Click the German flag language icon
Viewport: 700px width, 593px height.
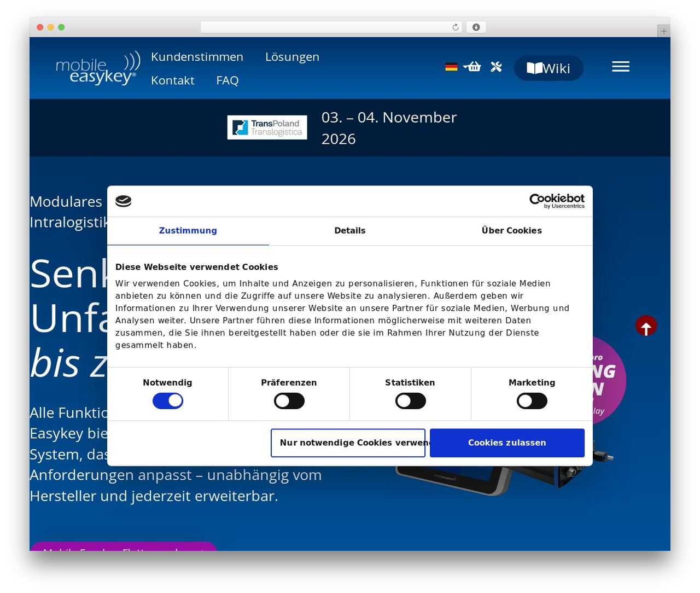pos(451,67)
